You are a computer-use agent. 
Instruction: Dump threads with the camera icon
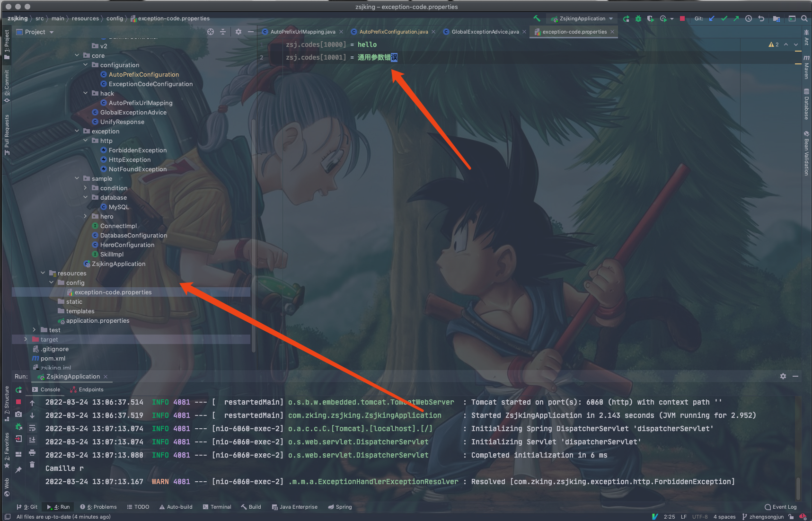18,414
